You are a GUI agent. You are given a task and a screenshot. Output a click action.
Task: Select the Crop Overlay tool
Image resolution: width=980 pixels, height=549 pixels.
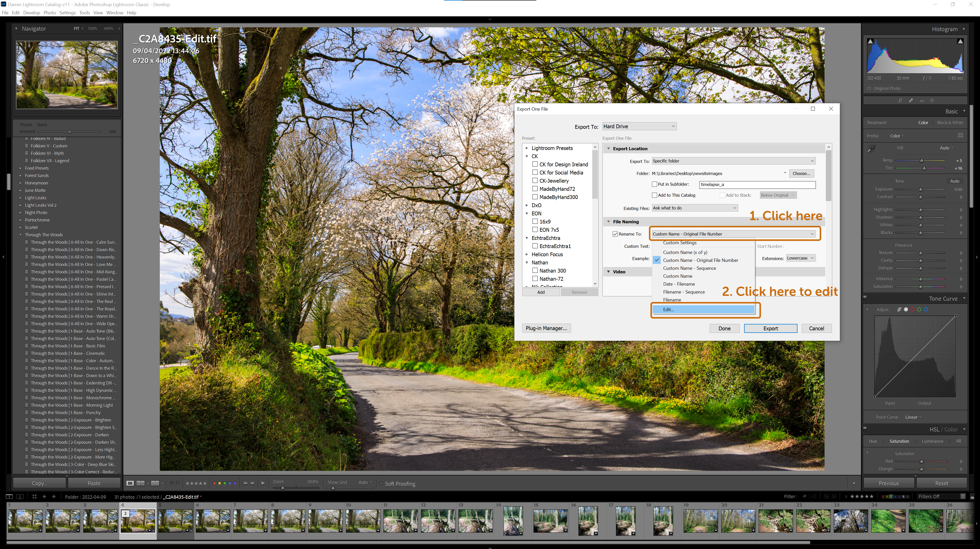pyautogui.click(x=900, y=100)
